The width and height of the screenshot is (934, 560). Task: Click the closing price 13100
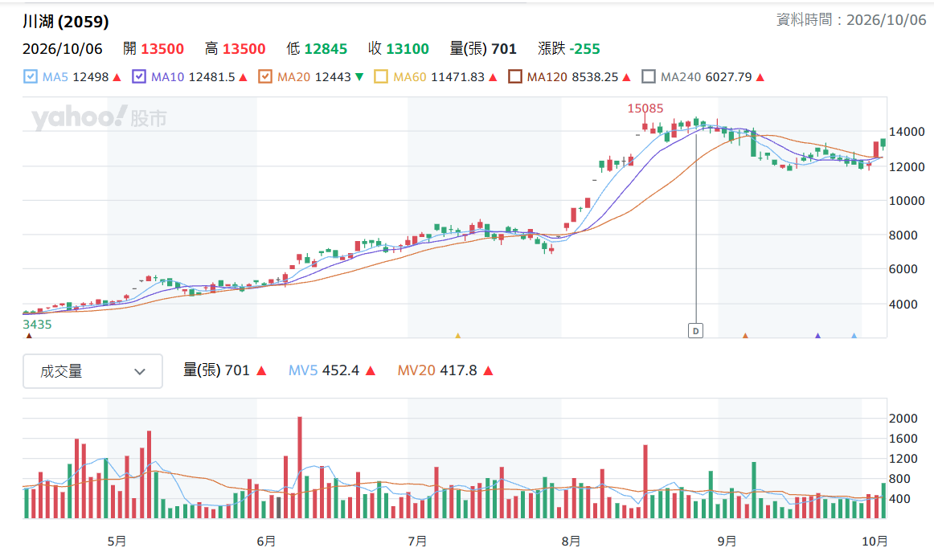[408, 49]
